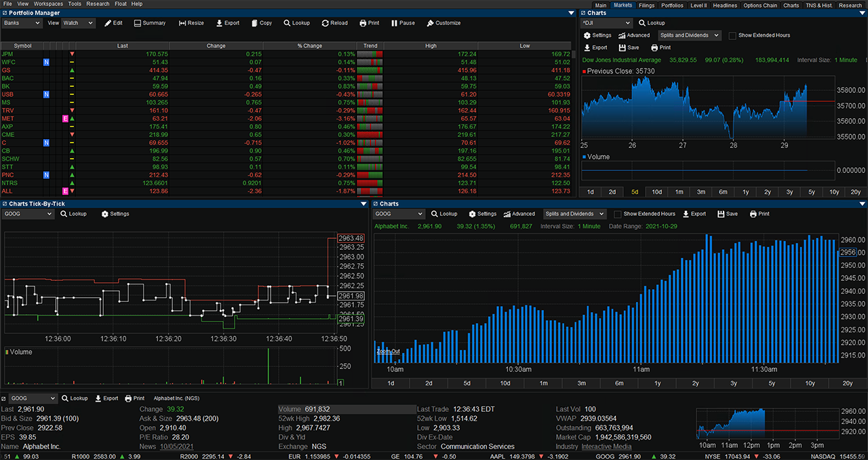
Task: Save the GOOG chart
Action: pyautogui.click(x=728, y=214)
